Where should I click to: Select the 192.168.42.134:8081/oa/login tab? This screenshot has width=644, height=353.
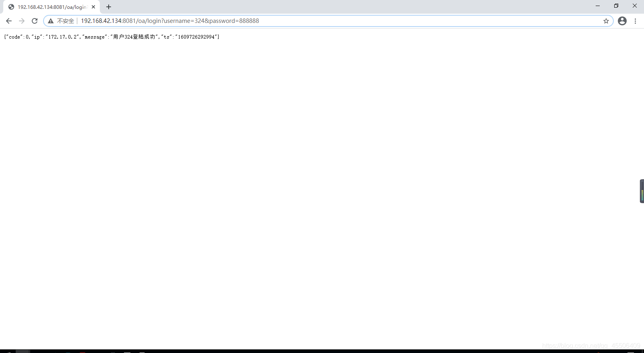[x=52, y=7]
